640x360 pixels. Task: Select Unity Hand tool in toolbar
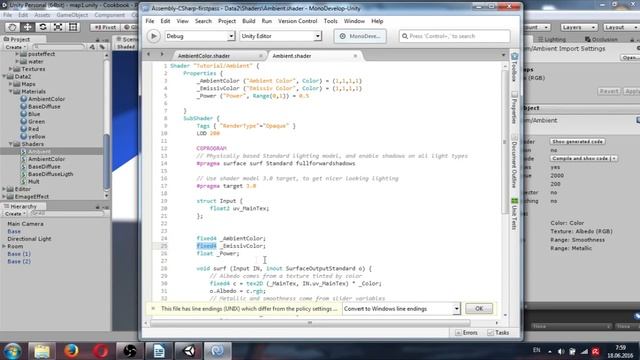tap(12, 27)
